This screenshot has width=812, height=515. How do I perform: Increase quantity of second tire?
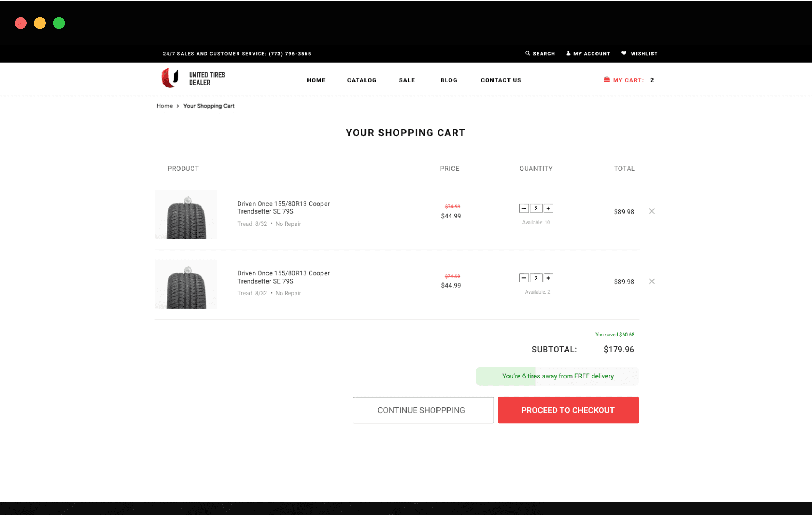548,278
